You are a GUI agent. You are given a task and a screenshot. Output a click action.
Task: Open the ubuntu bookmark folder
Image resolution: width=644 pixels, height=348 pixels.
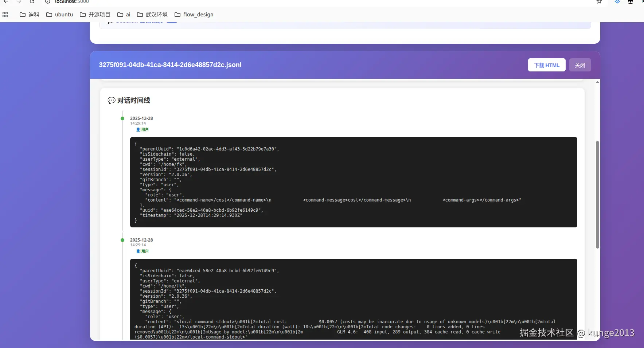click(x=60, y=15)
